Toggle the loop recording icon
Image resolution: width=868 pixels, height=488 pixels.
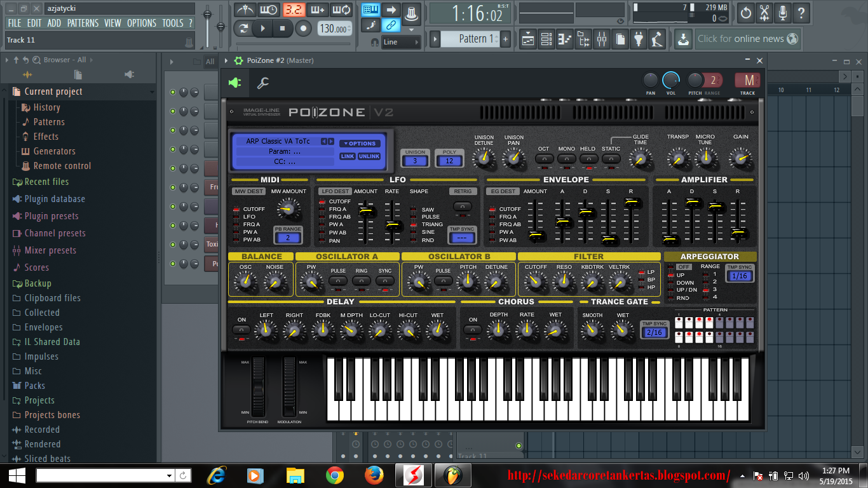click(x=341, y=10)
